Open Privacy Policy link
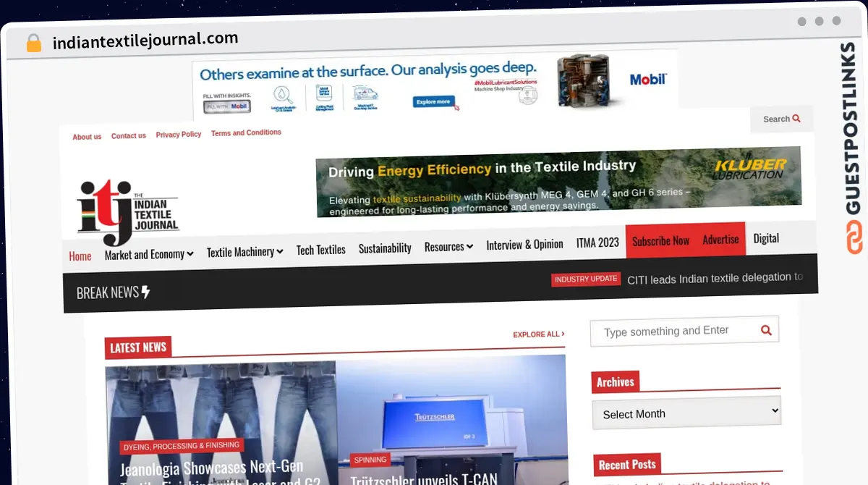 [179, 135]
